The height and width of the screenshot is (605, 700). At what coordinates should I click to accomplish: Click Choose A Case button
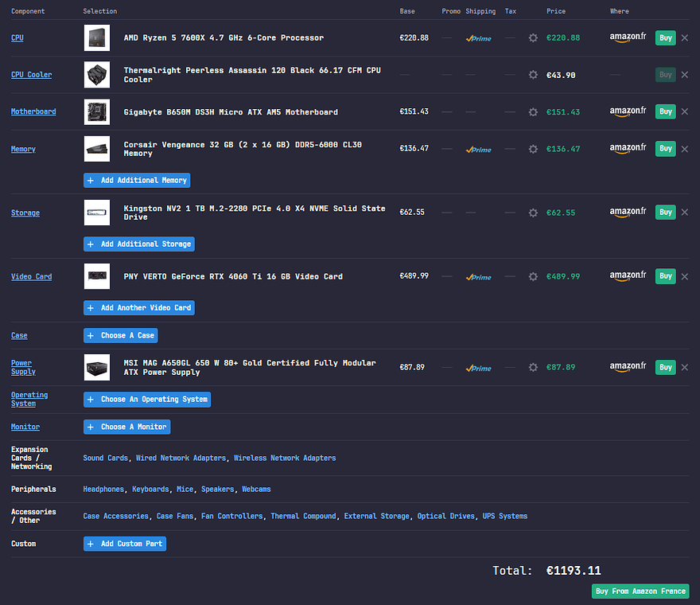click(x=121, y=335)
